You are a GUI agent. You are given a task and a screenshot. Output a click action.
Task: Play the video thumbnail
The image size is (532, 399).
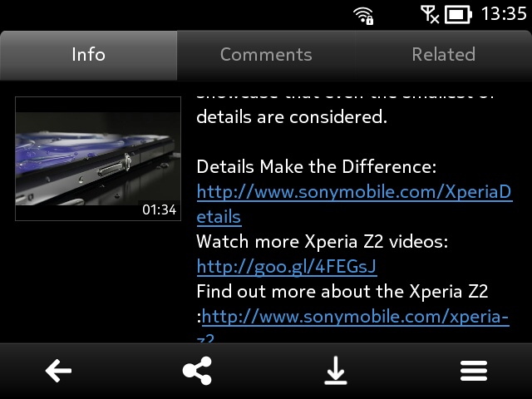pyautogui.click(x=98, y=159)
